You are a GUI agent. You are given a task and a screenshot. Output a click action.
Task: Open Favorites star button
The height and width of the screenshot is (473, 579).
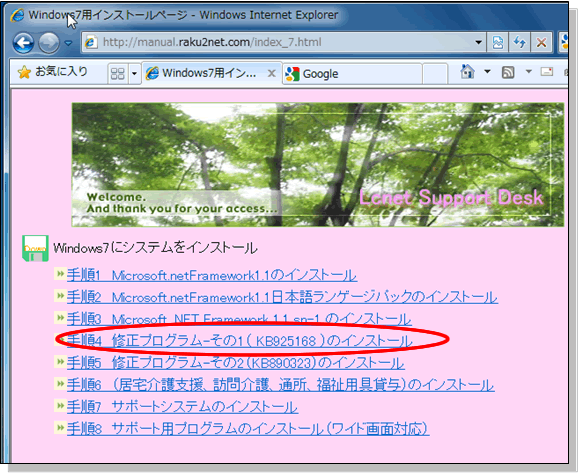52,72
